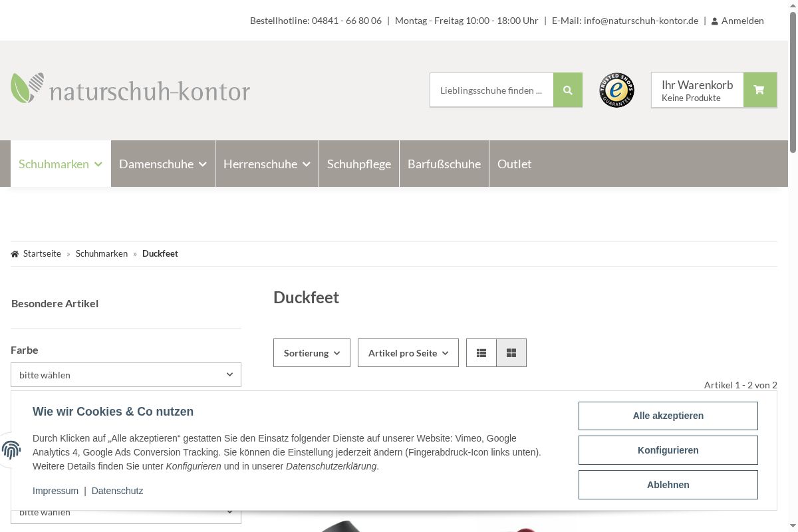The image size is (798, 532).
Task: Click the user icon beside Anmelden
Action: click(x=715, y=21)
